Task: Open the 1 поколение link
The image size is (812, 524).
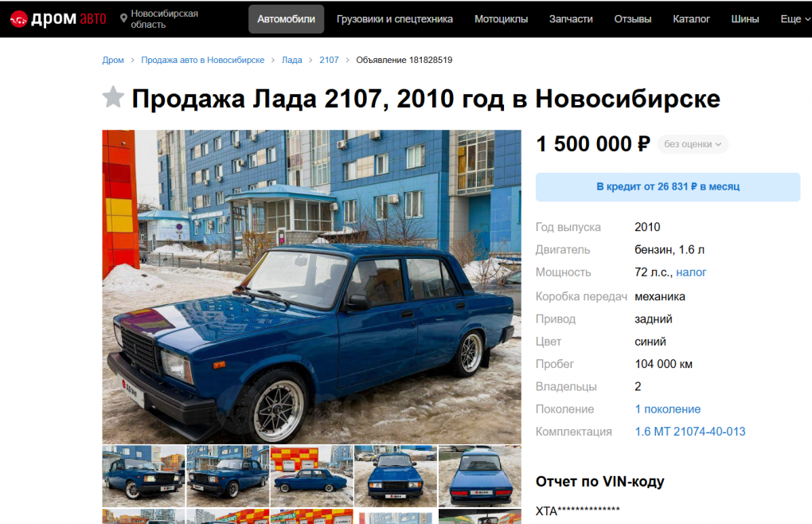Action: point(668,409)
